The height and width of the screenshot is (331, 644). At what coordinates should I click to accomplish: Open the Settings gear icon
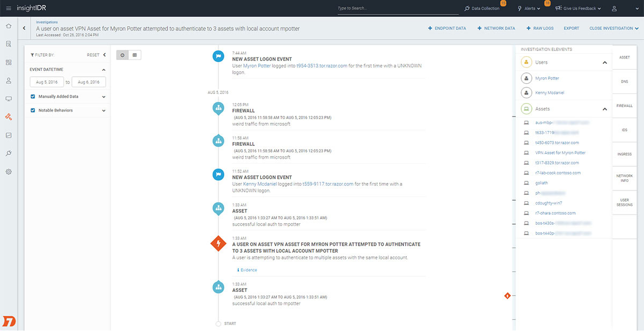point(9,172)
